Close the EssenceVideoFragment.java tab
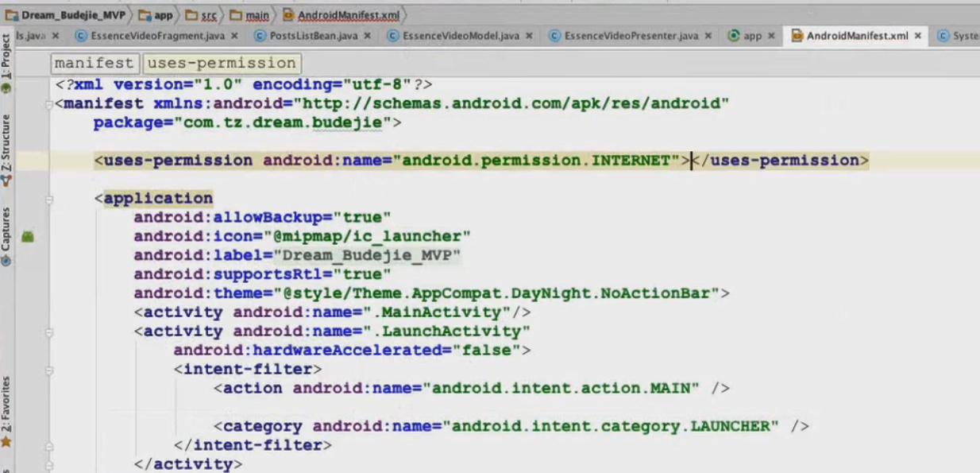The image size is (980, 473). [x=235, y=36]
